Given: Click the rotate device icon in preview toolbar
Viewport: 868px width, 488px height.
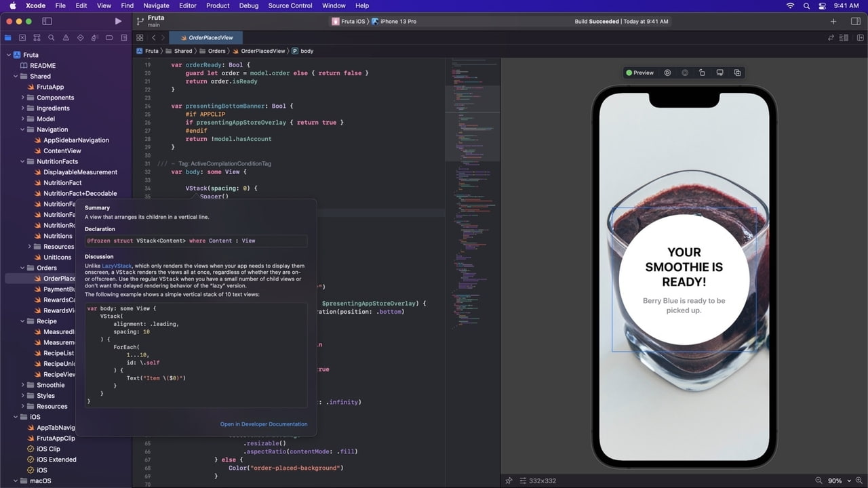Looking at the screenshot, I should [x=702, y=73].
